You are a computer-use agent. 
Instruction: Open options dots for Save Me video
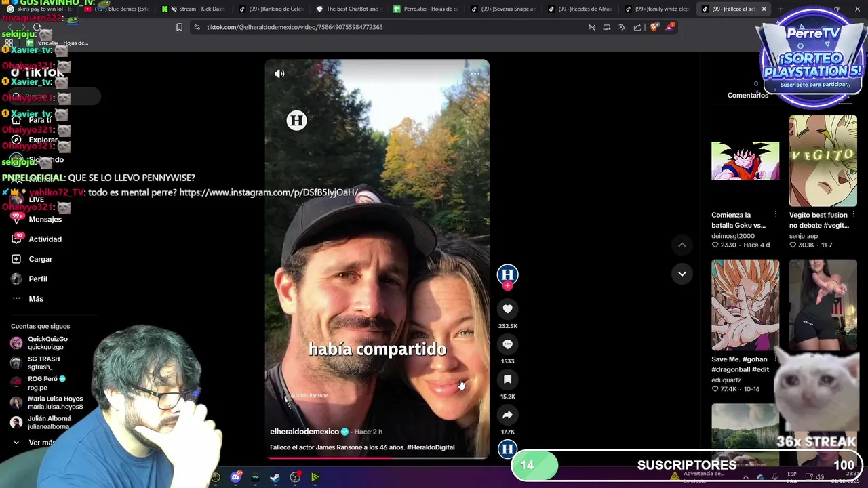click(776, 359)
